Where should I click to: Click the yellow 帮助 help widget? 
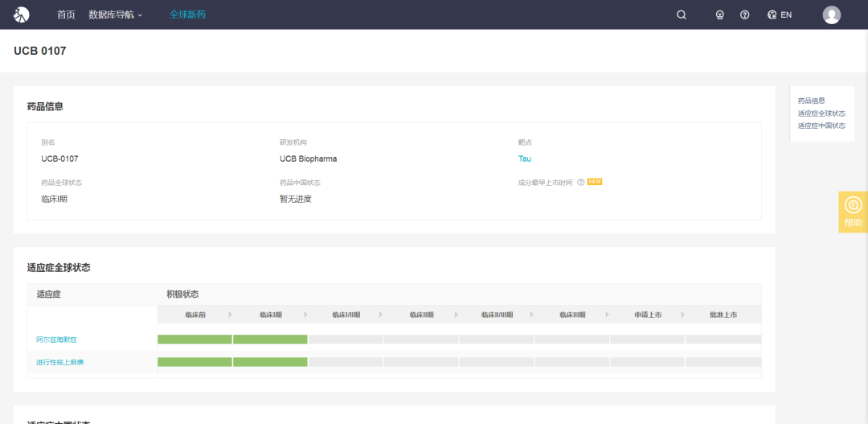pos(853,212)
